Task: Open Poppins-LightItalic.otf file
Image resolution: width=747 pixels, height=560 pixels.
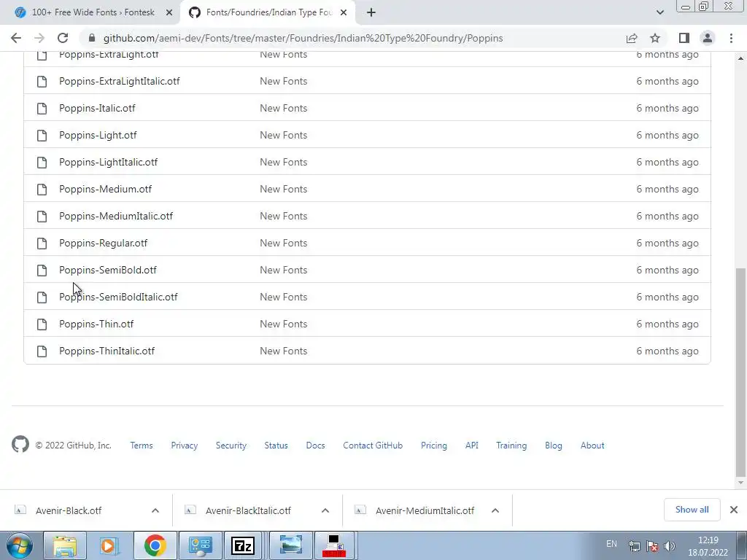Action: [x=108, y=162]
